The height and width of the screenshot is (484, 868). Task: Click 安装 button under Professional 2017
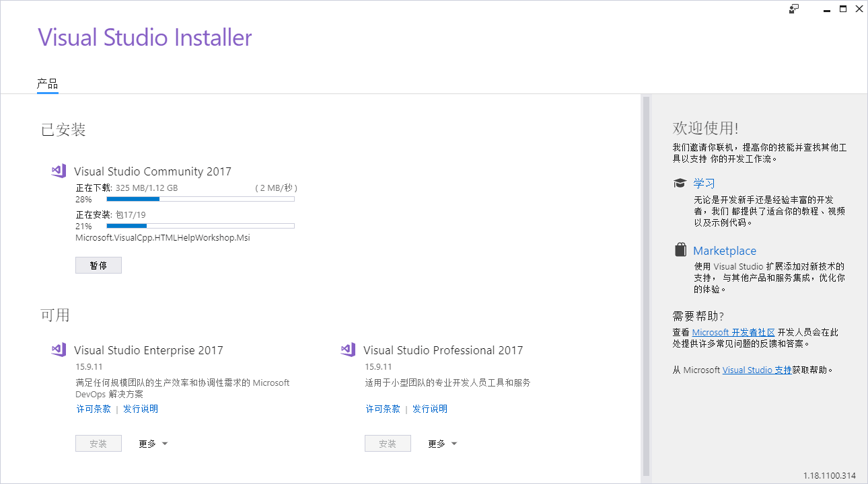[x=388, y=444]
